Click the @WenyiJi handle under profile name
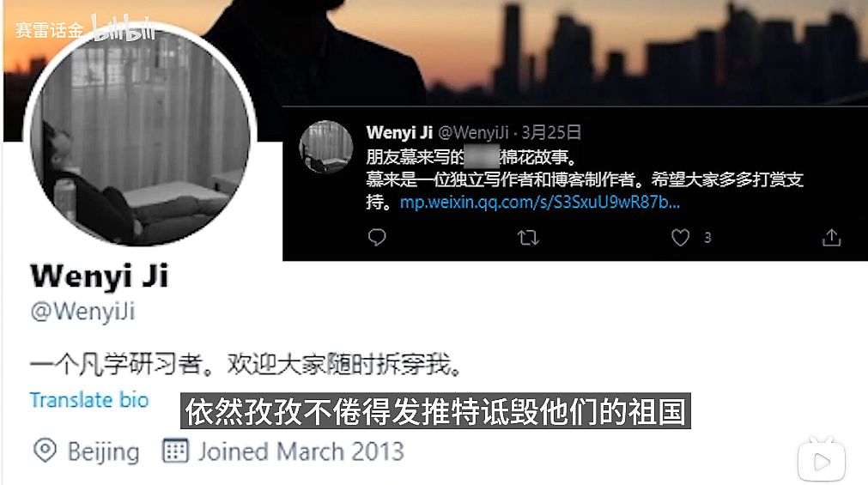This screenshot has width=868, height=485. pyautogui.click(x=82, y=311)
